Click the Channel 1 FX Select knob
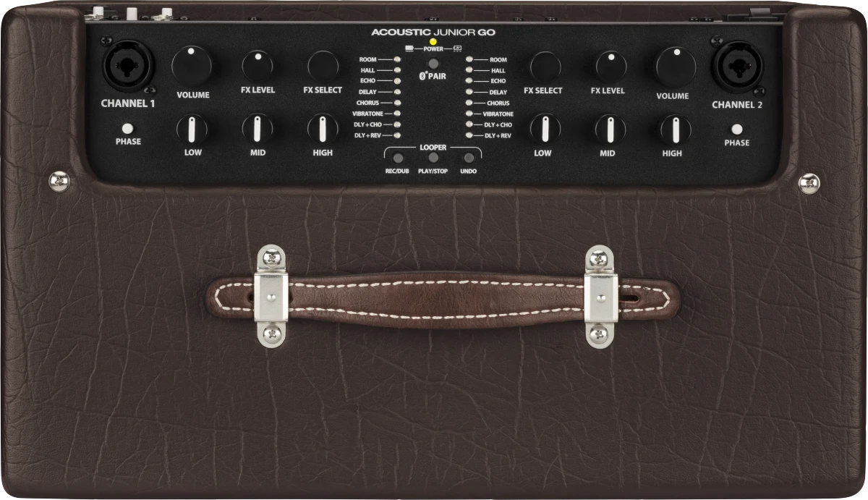The width and height of the screenshot is (868, 500). (322, 67)
